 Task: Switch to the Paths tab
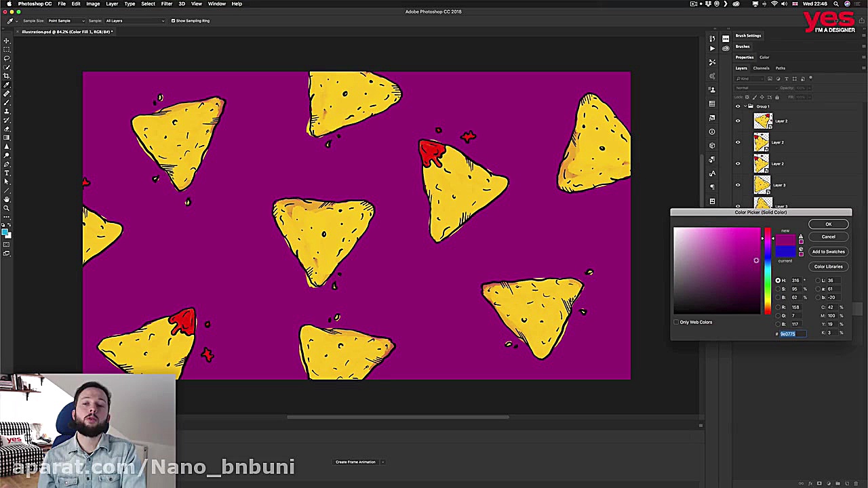[x=781, y=68]
